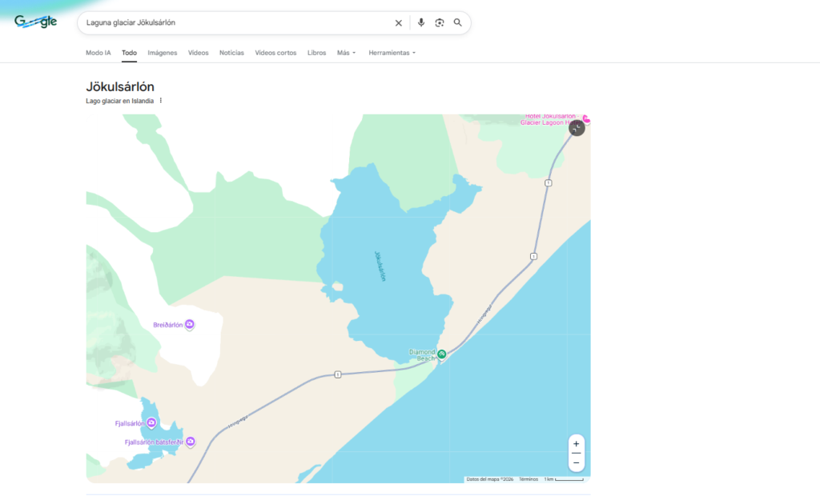Collapse the expanded map view
Viewport: 820px width, 504px height.
577,128
